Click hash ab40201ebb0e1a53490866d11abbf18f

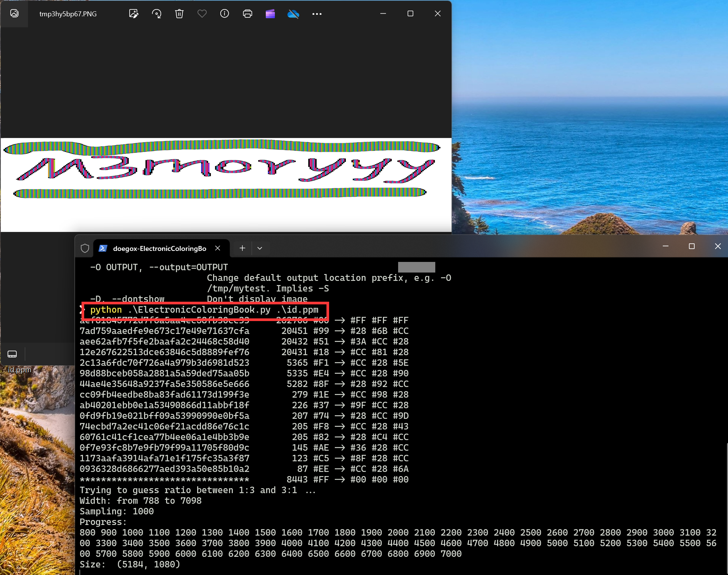165,405
